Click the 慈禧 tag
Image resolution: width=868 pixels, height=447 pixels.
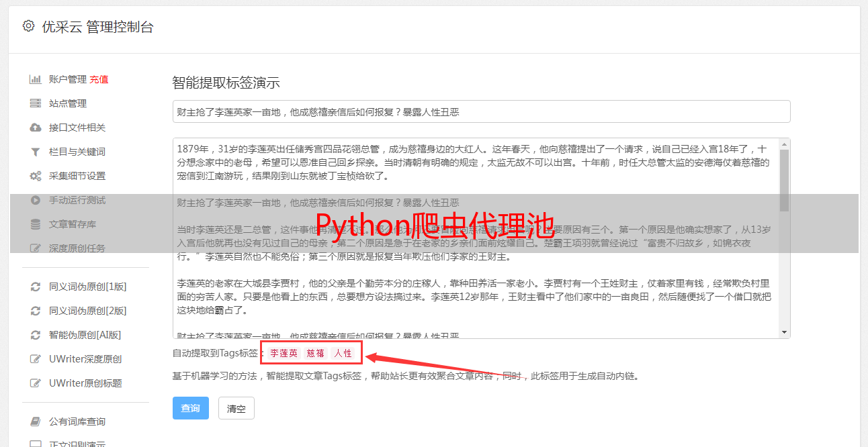(316, 353)
